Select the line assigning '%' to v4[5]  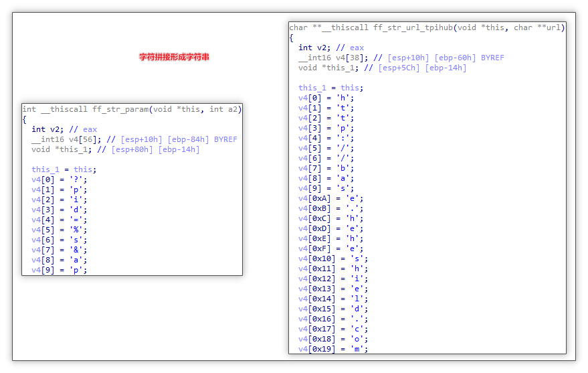tap(60, 230)
